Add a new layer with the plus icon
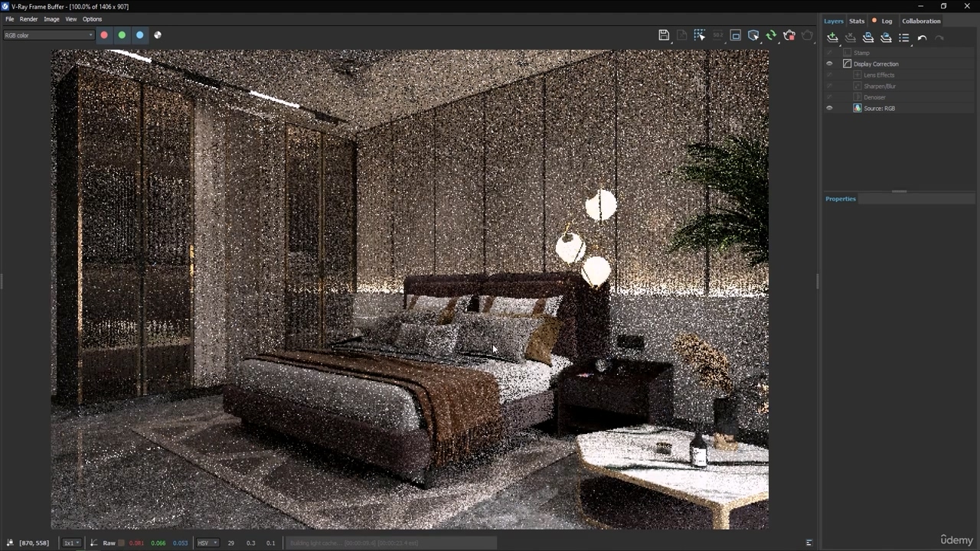Screen dimensions: 980x551 pyautogui.click(x=832, y=37)
